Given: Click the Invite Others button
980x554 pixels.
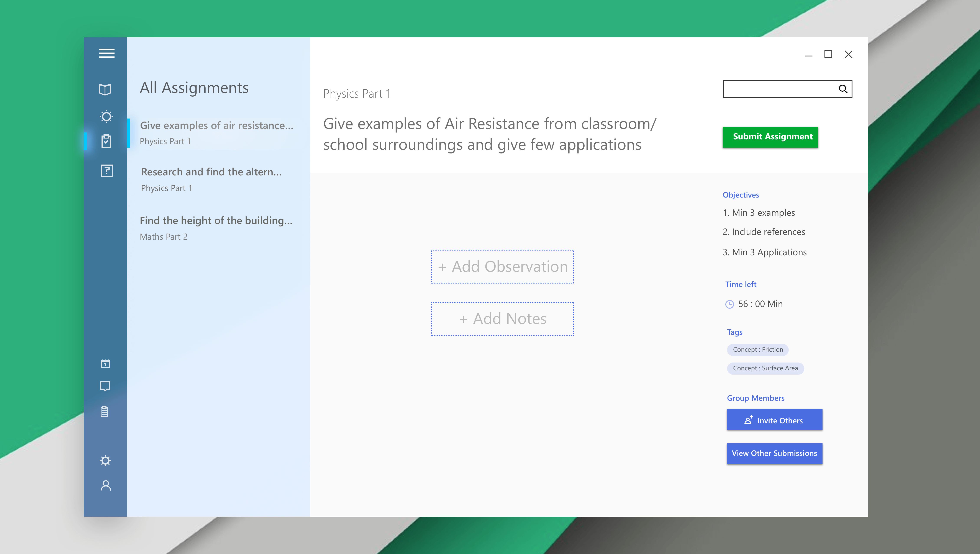Looking at the screenshot, I should [774, 420].
